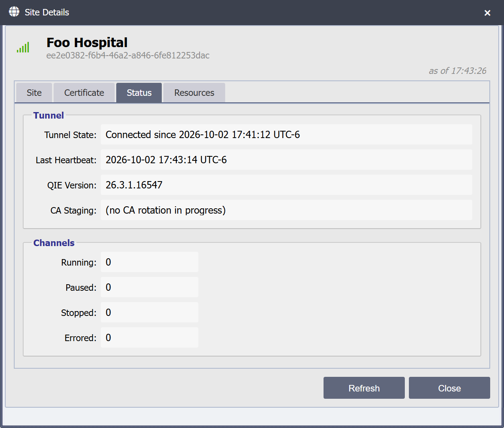This screenshot has width=504, height=428.
Task: Click the Stopped channels count field
Action: (x=150, y=312)
